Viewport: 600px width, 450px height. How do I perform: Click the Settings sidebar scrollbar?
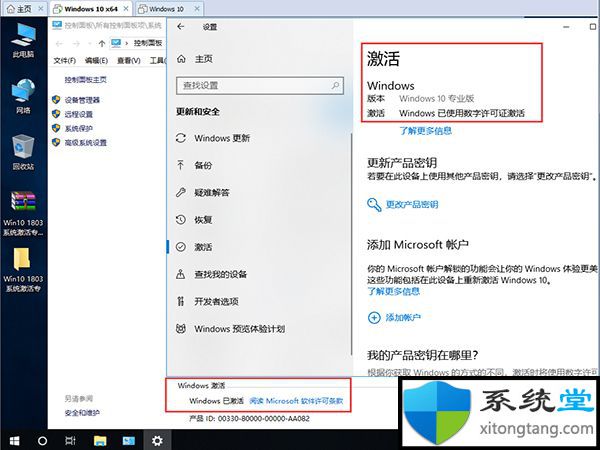click(x=351, y=245)
